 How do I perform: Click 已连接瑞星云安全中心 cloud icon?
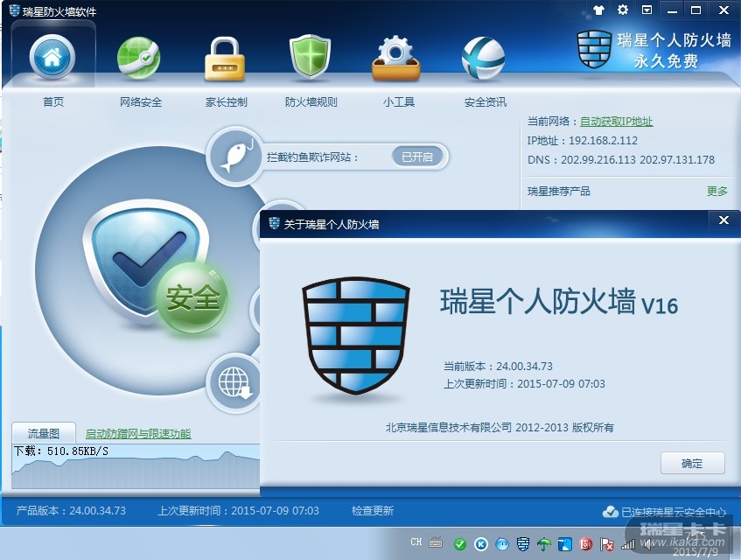(610, 511)
